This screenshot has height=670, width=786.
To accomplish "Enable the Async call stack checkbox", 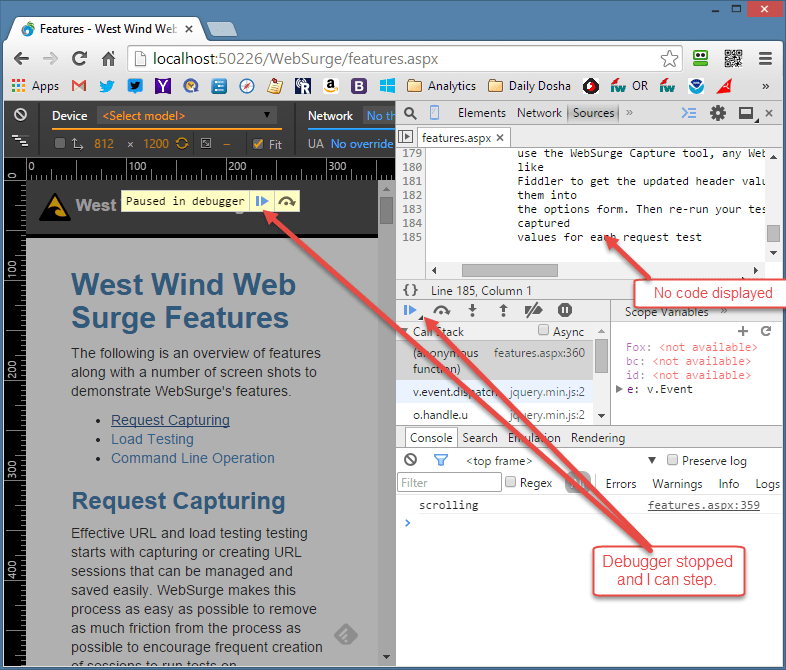I will click(x=543, y=330).
